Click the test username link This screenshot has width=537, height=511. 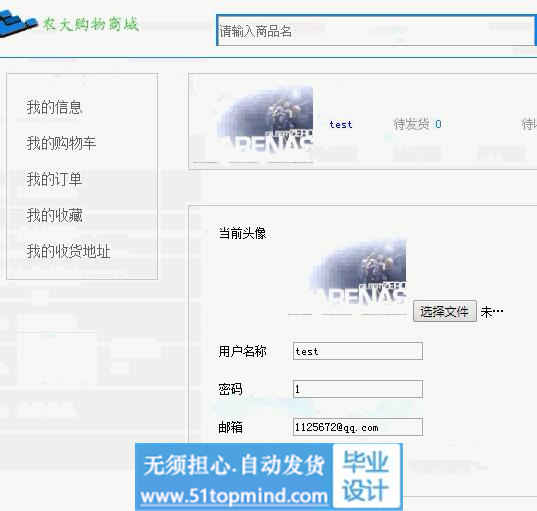tap(341, 124)
